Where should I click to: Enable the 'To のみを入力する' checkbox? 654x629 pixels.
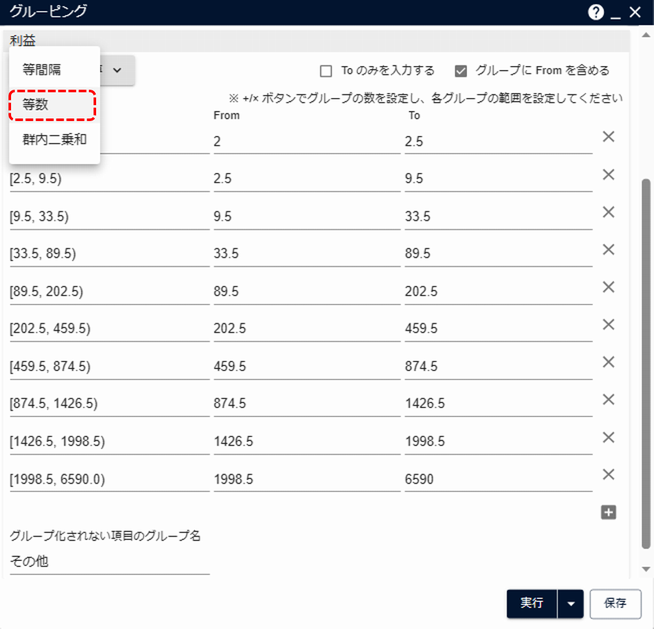pyautogui.click(x=326, y=71)
